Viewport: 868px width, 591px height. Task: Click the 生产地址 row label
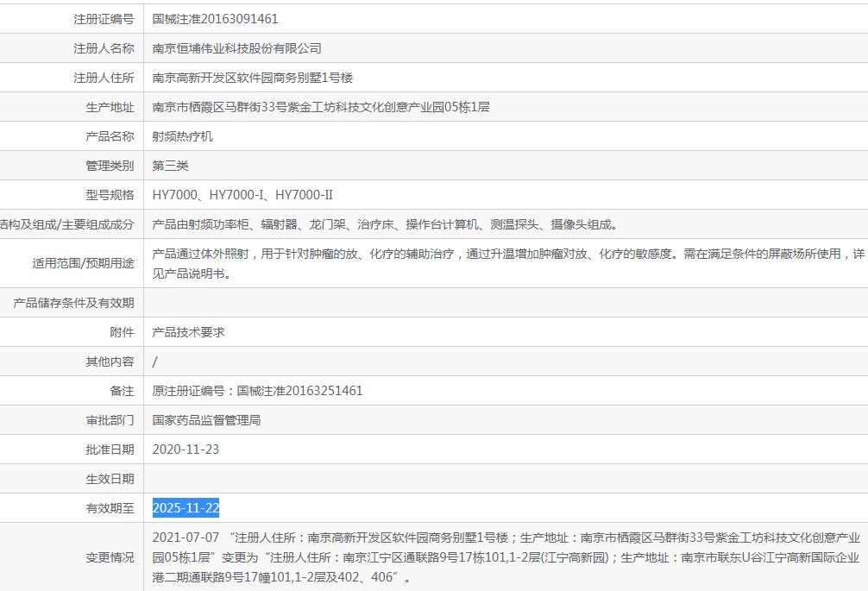[x=110, y=107]
